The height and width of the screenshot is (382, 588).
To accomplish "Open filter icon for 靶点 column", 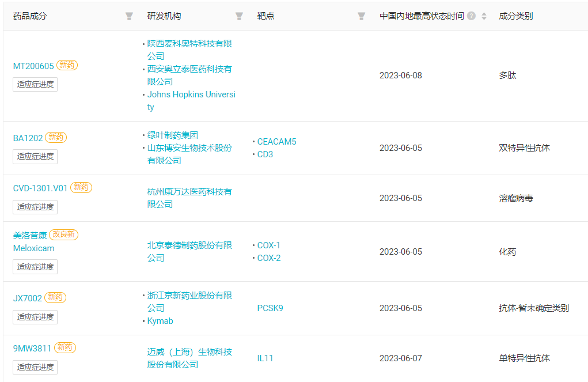I will (361, 16).
